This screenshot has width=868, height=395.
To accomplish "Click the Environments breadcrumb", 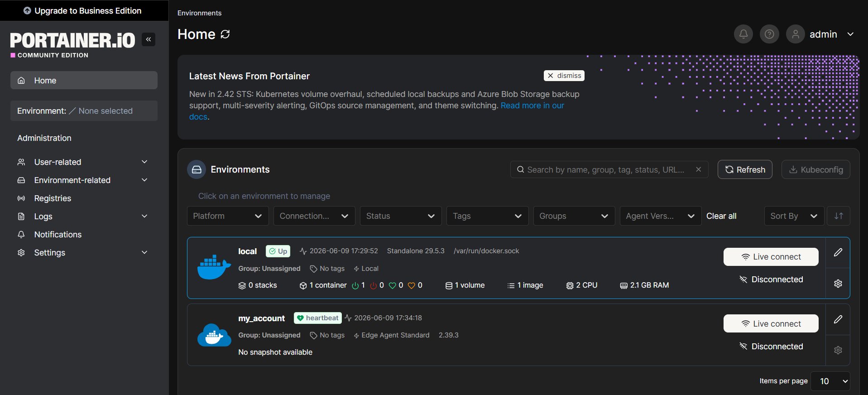I will click(x=199, y=13).
